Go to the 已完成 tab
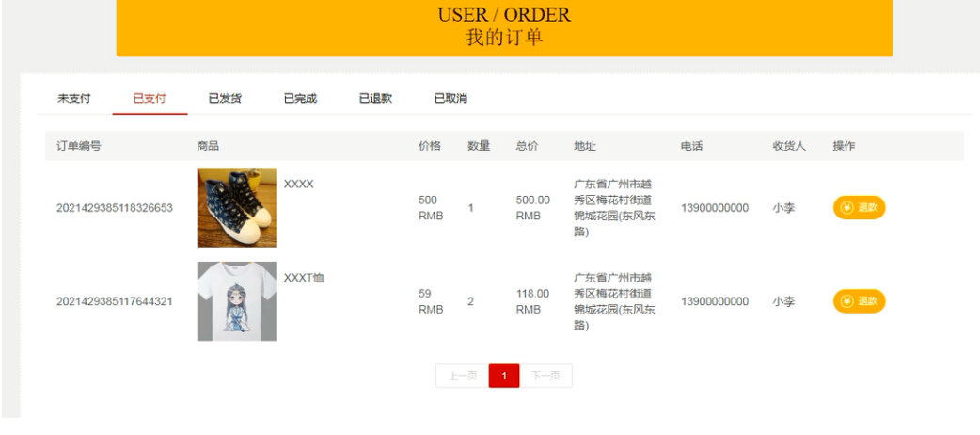Viewport: 980px width, 435px height. point(300,98)
